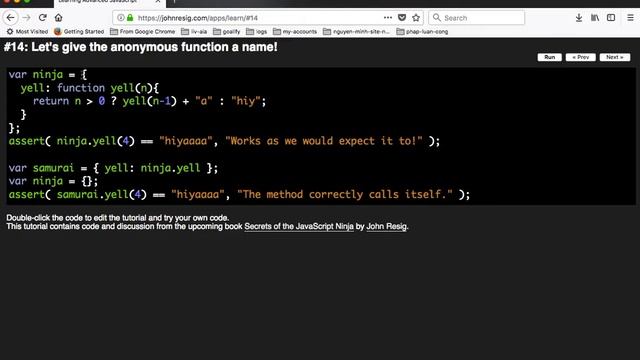The height and width of the screenshot is (360, 640).
Task: Open the Most Visited bookmarks
Action: click(27, 31)
